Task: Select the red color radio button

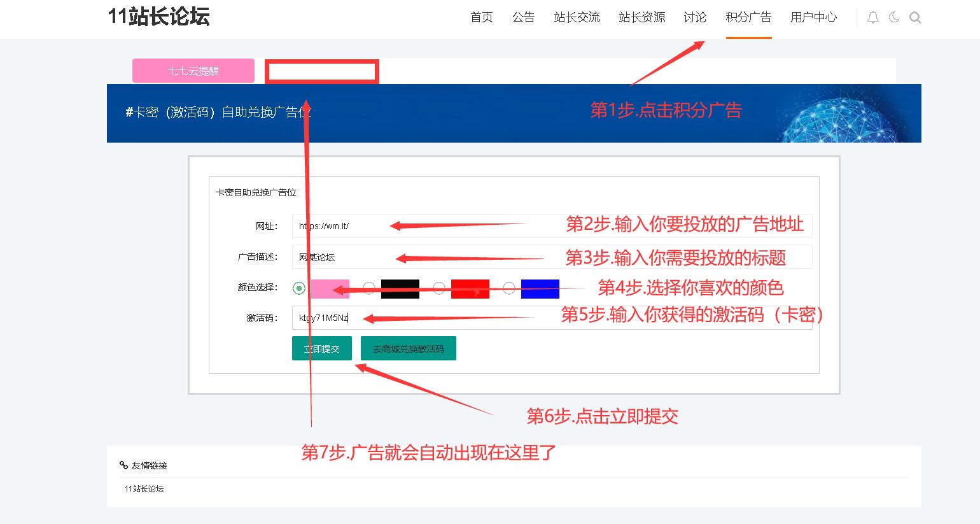Action: point(439,288)
